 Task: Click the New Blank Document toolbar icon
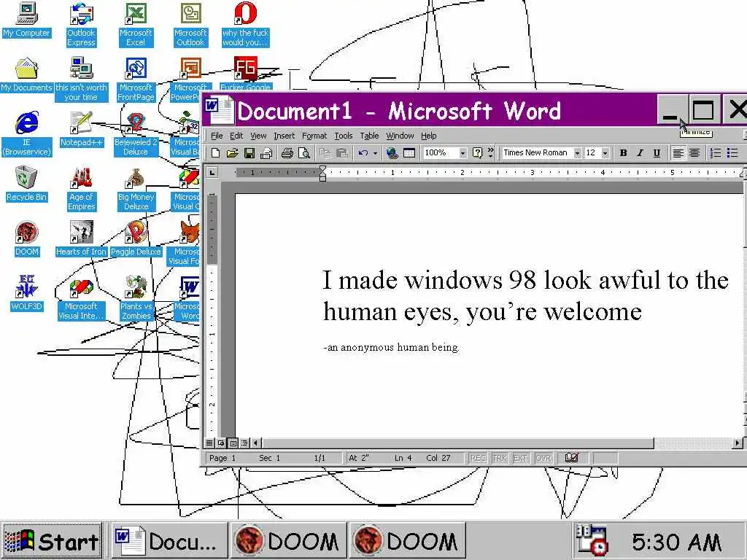pos(215,153)
